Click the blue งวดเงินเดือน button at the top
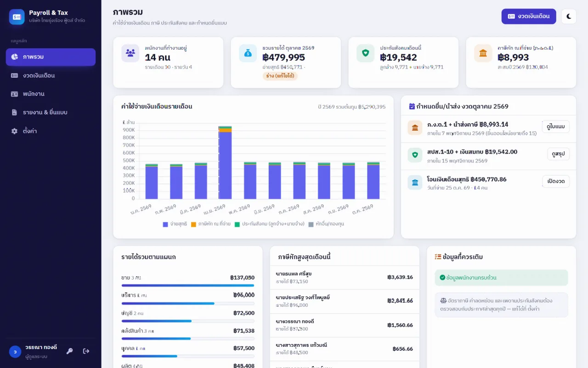The width and height of the screenshot is (588, 368). click(529, 17)
